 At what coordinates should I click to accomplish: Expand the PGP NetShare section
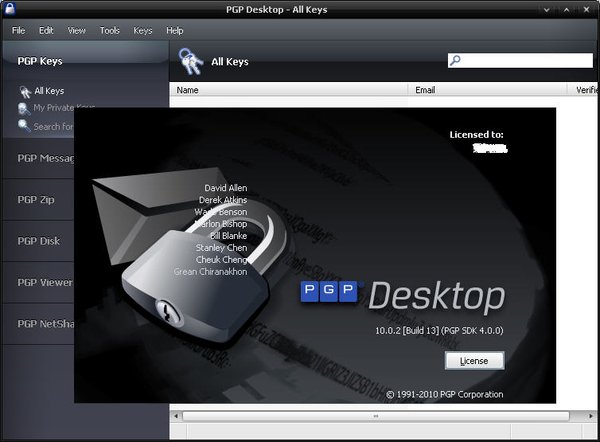[x=38, y=324]
